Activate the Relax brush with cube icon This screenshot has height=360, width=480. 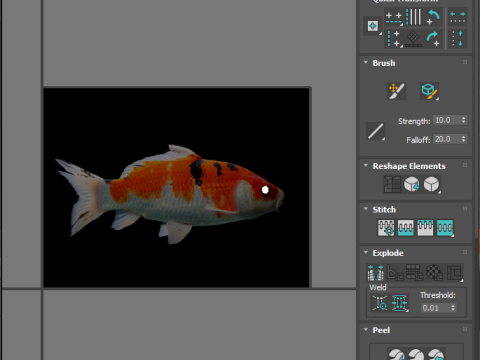click(x=429, y=91)
